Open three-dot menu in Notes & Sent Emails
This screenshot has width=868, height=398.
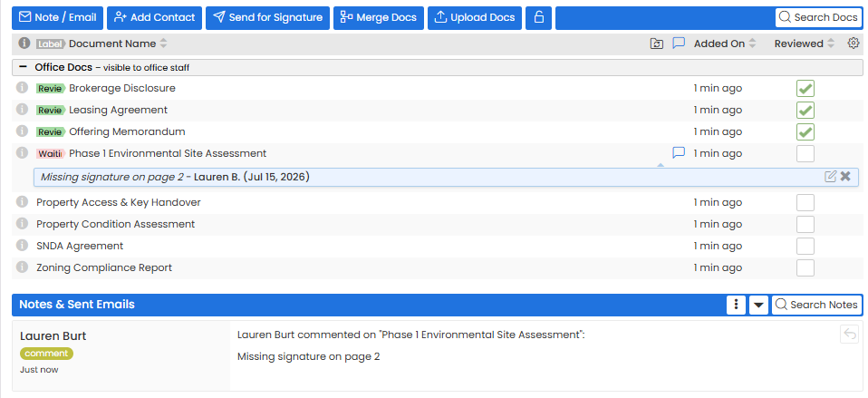[x=736, y=305]
